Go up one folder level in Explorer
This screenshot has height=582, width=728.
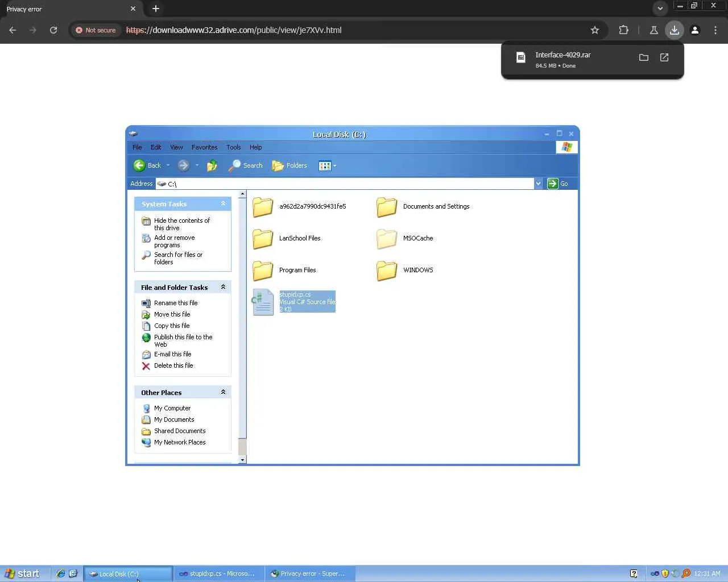[212, 165]
